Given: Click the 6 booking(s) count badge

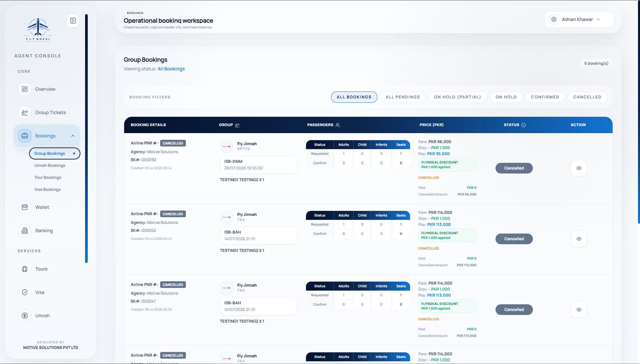Looking at the screenshot, I should click(x=596, y=63).
